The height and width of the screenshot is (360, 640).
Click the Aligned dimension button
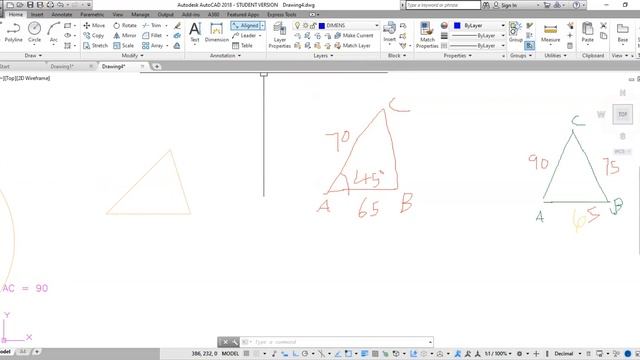[245, 25]
